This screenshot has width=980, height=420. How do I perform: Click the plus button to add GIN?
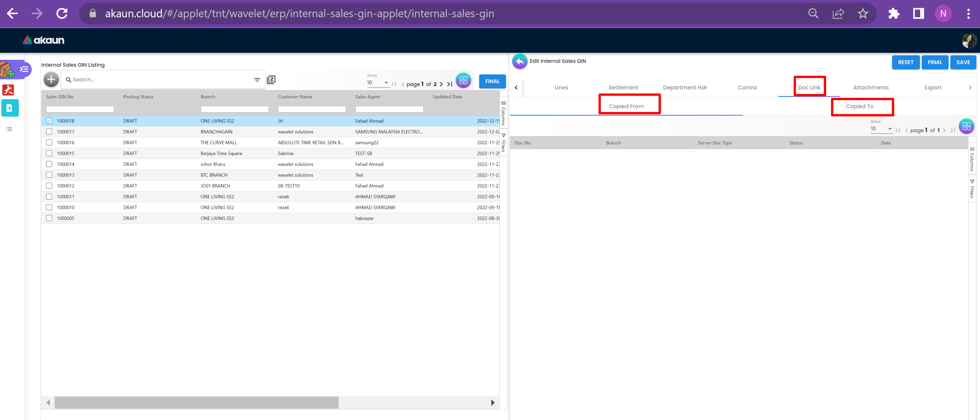pos(51,79)
